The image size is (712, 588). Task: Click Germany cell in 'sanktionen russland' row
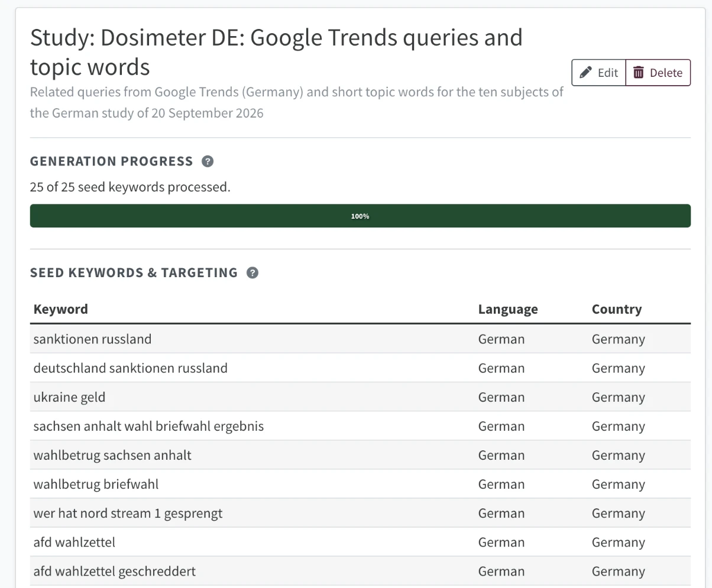pos(619,339)
